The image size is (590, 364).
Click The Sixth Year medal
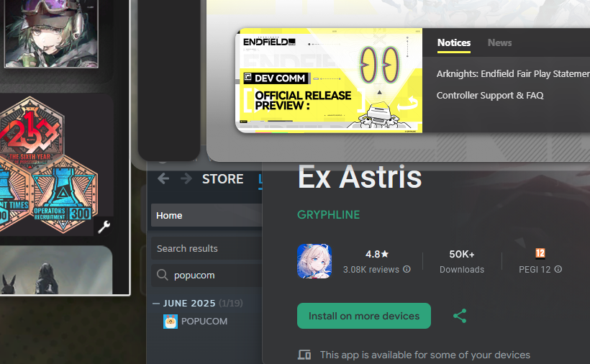click(31, 132)
